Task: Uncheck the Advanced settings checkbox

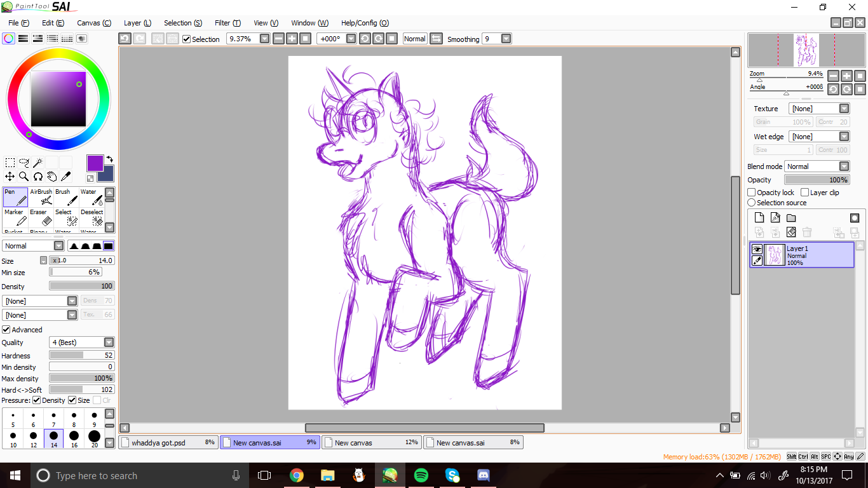Action: [6, 330]
